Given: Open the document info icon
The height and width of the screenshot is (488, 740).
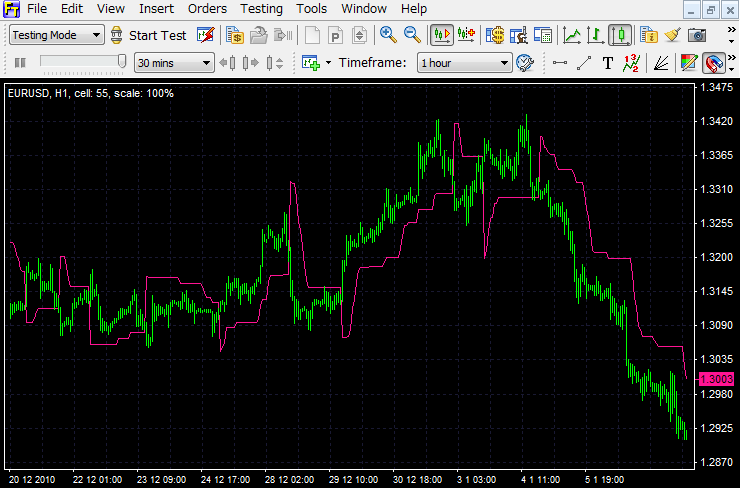Looking at the screenshot, I should point(649,35).
